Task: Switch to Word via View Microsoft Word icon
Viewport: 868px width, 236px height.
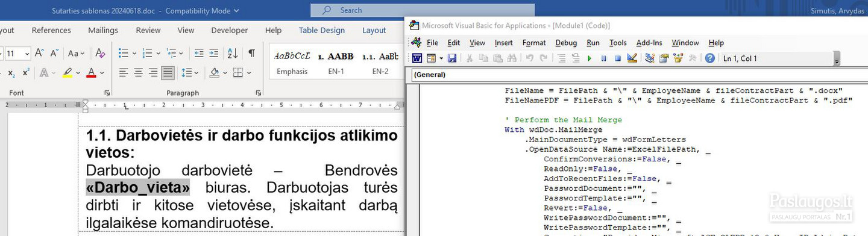Action: coord(417,58)
